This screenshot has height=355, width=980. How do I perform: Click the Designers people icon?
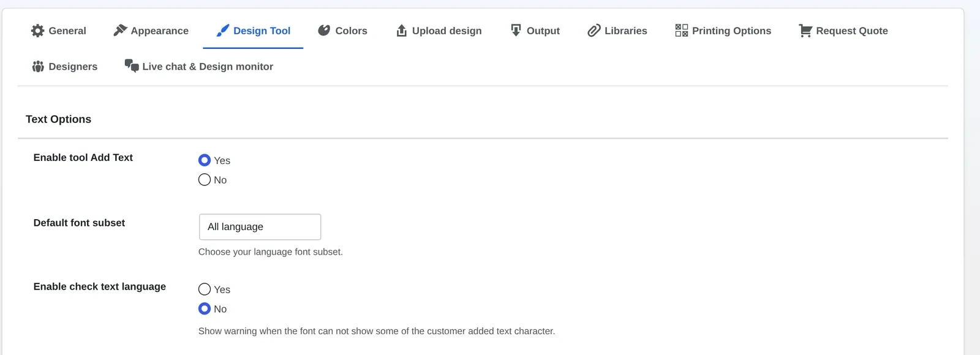pyautogui.click(x=38, y=66)
